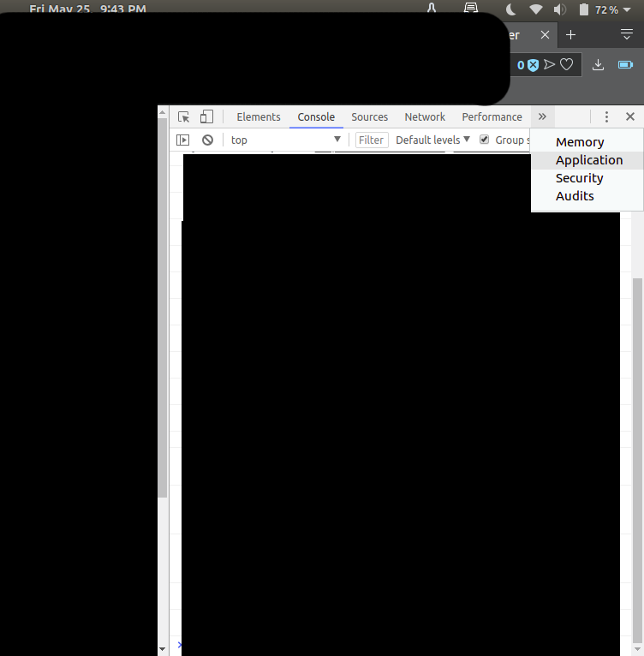
Task: Open the clock and calendar panel
Action: pyautogui.click(x=88, y=9)
